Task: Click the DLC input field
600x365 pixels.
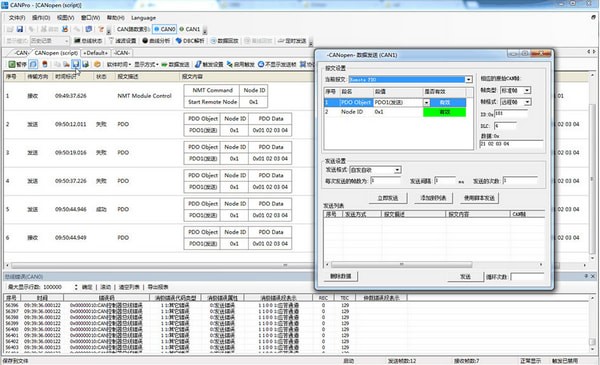Action: (505, 125)
